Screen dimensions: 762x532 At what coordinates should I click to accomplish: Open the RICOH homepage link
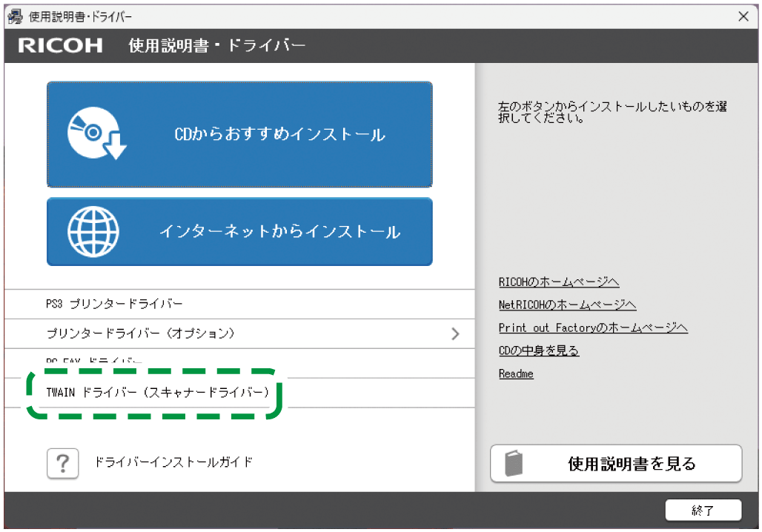(x=560, y=282)
